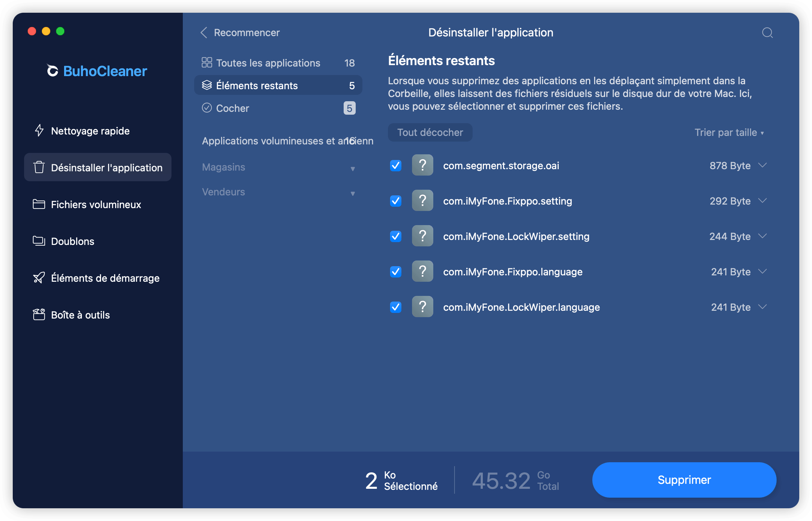Expand details of com.segment.storage.oai row
Viewport: 812px width, 521px height.
coord(762,165)
